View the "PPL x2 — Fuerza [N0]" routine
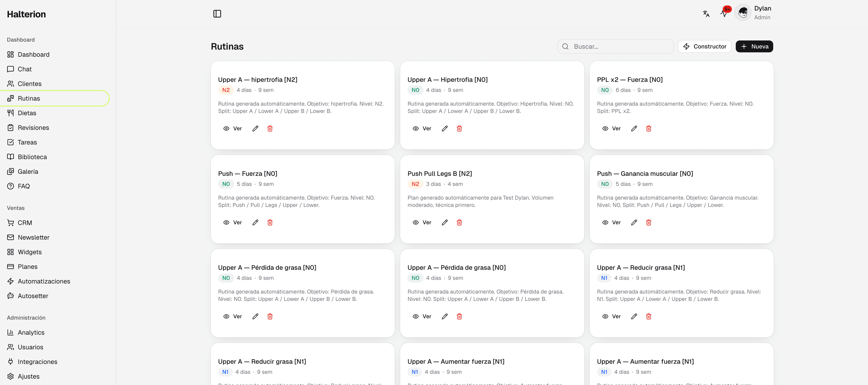The height and width of the screenshot is (385, 868). click(x=611, y=128)
